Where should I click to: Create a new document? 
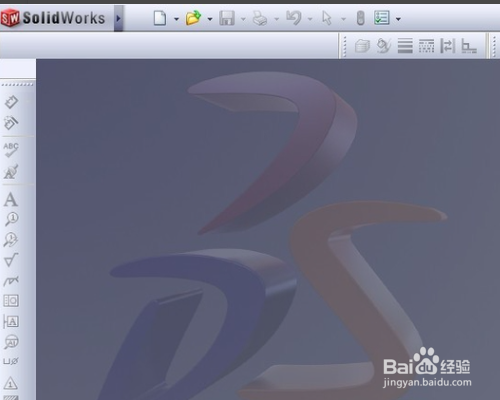(160, 18)
